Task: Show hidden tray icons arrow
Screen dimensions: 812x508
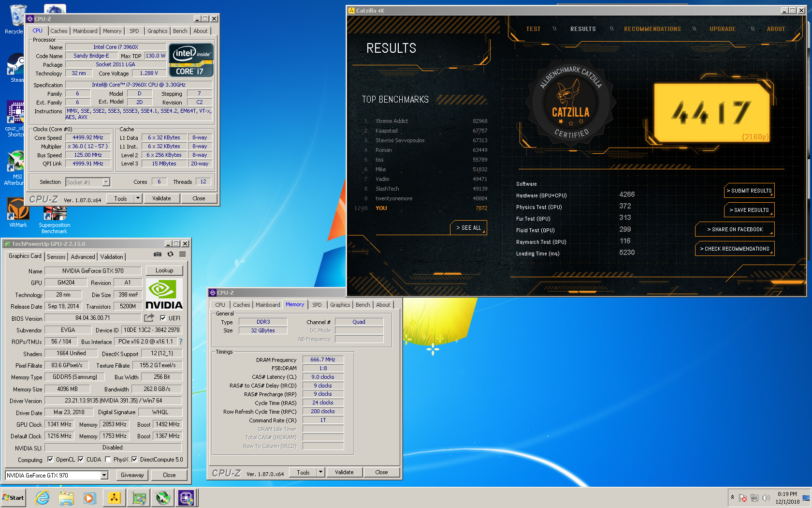Action: [732, 497]
